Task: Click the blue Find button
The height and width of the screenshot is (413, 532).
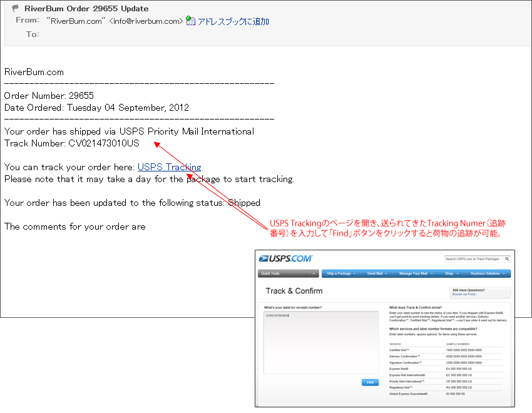Action: click(370, 382)
